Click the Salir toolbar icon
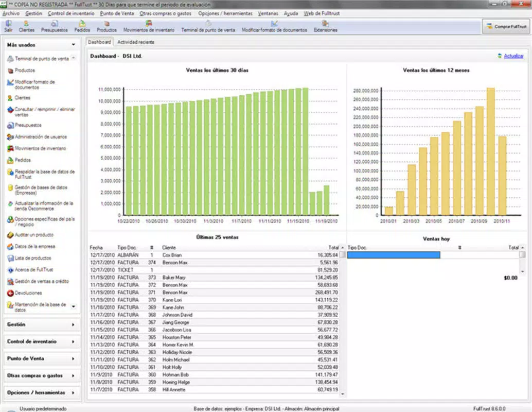This screenshot has width=532, height=412. coord(8,26)
